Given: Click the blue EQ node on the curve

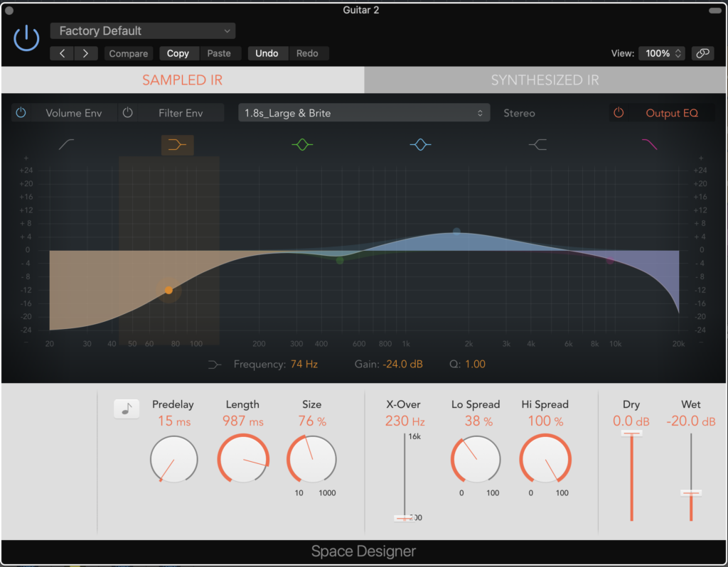Looking at the screenshot, I should [457, 231].
